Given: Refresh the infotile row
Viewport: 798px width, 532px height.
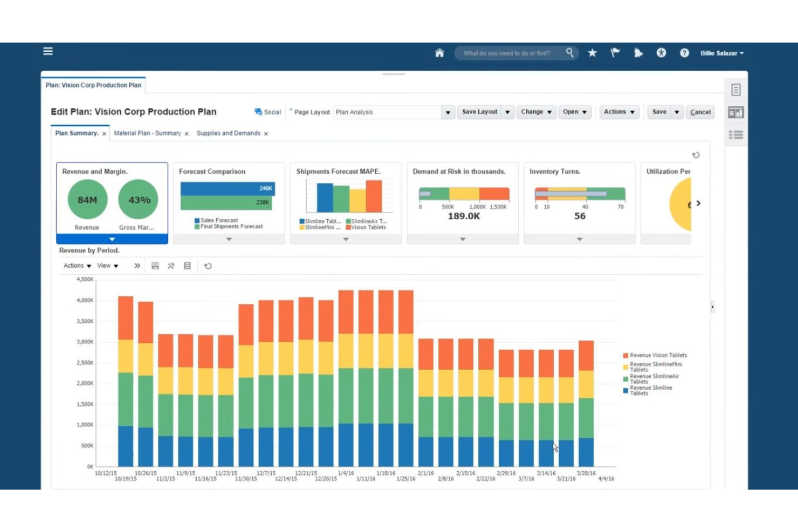Looking at the screenshot, I should click(x=696, y=155).
